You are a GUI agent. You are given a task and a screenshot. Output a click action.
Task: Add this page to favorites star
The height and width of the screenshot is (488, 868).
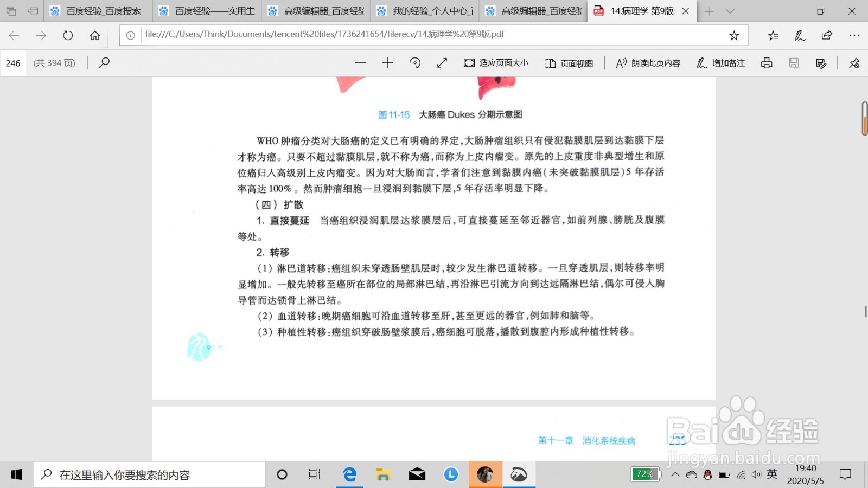click(734, 35)
